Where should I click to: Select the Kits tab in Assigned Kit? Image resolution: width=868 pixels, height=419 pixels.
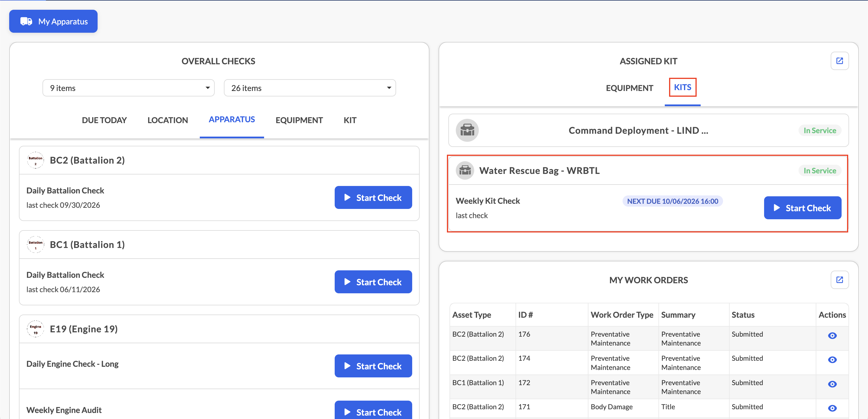tap(682, 87)
